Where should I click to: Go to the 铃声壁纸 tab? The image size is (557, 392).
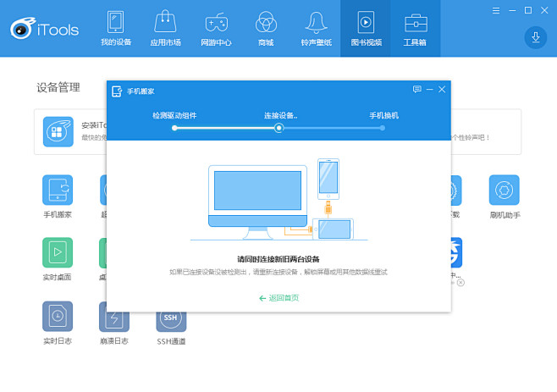coord(316,29)
